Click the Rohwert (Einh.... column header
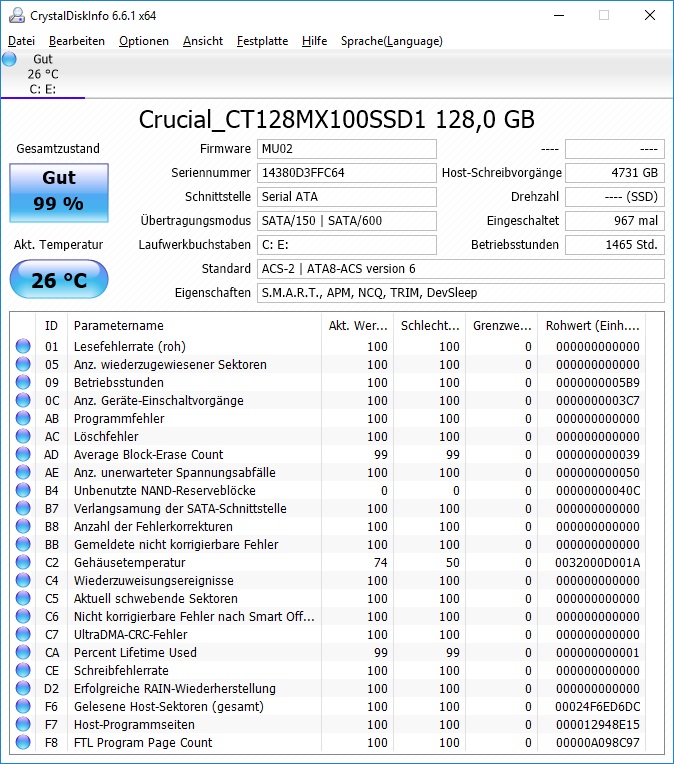 tap(592, 325)
